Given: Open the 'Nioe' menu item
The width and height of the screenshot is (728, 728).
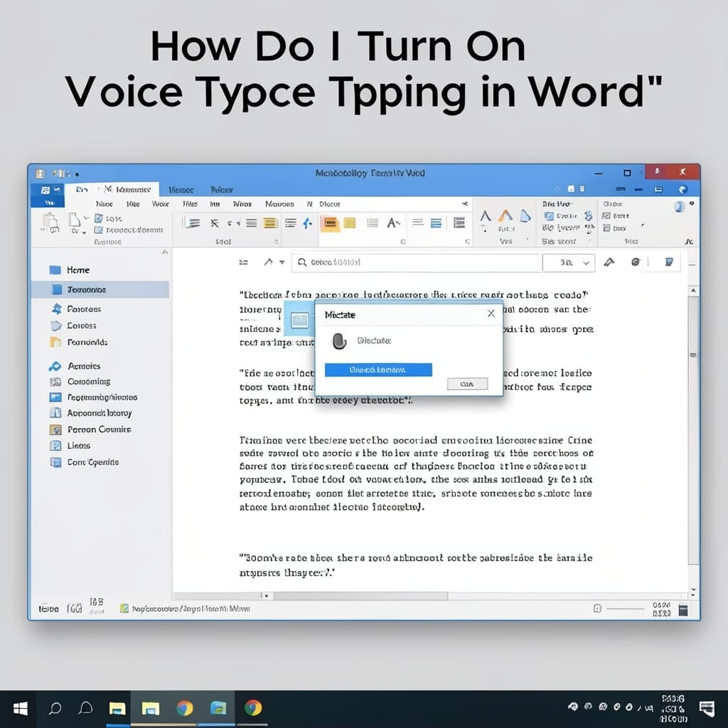Looking at the screenshot, I should (104, 204).
